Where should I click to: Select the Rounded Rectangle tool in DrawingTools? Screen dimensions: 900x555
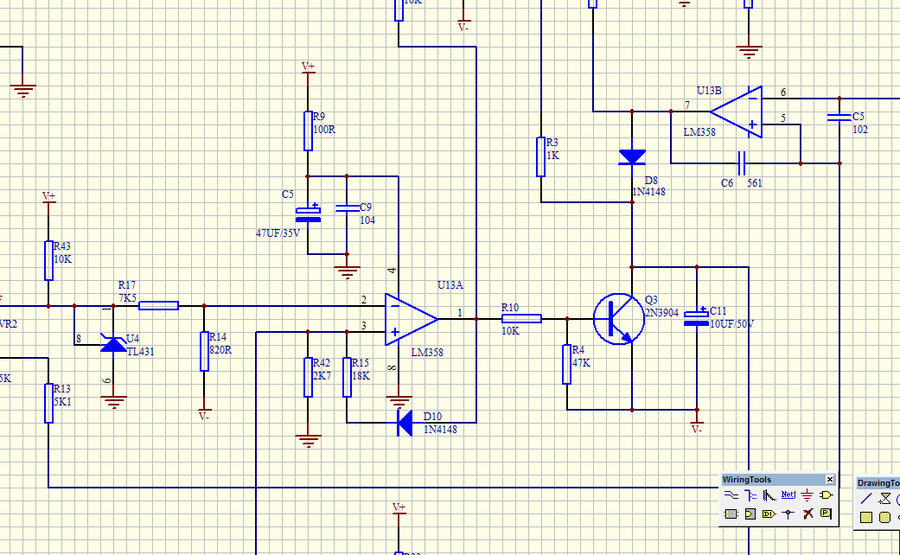[885, 518]
